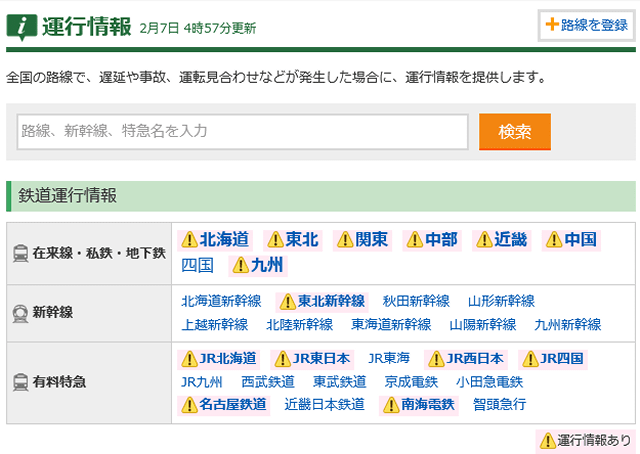Open 智頭急行 limited express info

(x=500, y=405)
